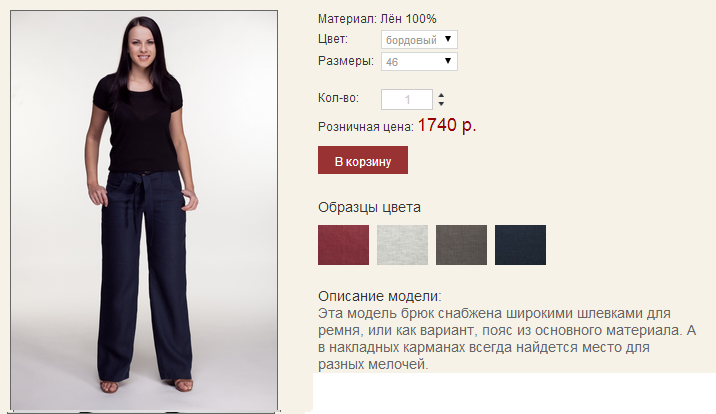Click the trousers description paragraph
Viewport: 716px width, 414px height.
click(507, 339)
